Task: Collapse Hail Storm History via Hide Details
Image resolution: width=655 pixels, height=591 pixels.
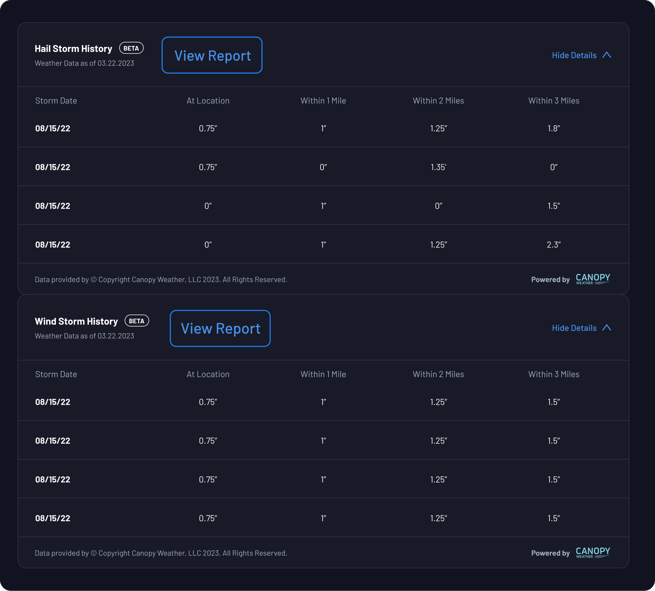Action: (581, 55)
